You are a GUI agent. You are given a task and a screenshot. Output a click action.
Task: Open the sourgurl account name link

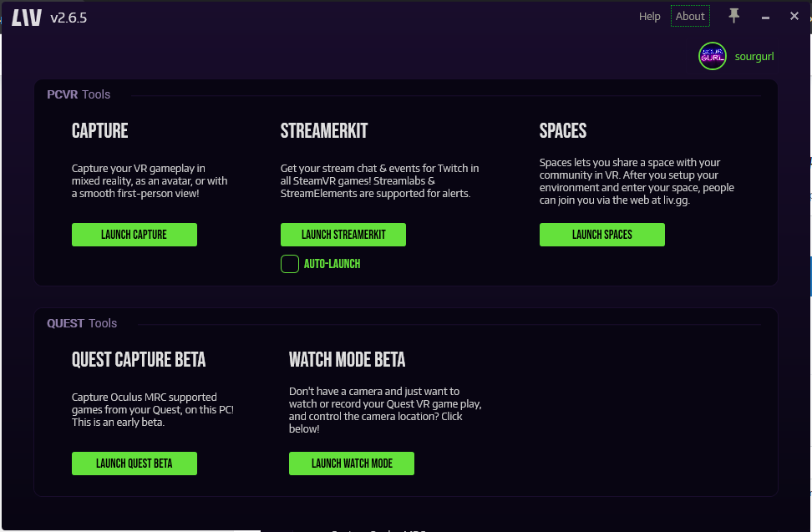[x=754, y=56]
